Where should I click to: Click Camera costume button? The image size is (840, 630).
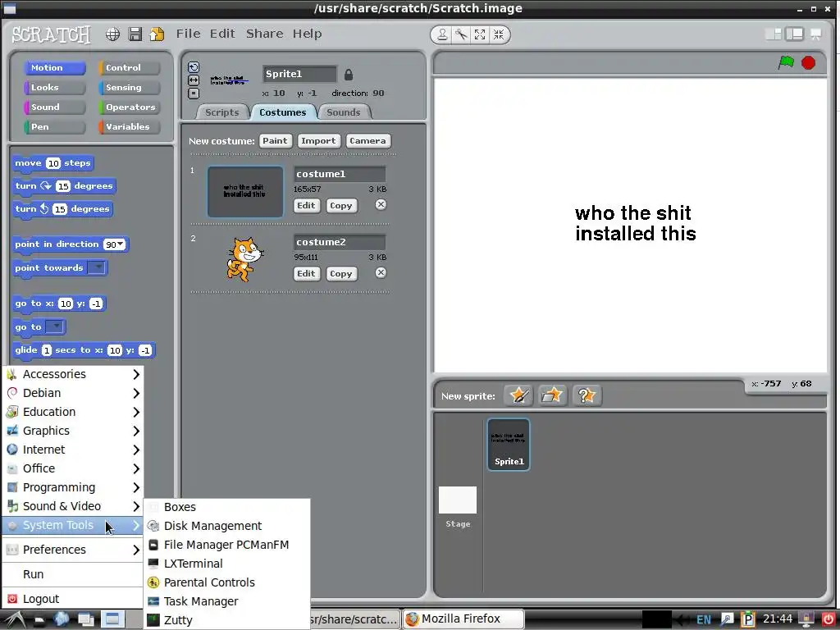click(x=368, y=141)
